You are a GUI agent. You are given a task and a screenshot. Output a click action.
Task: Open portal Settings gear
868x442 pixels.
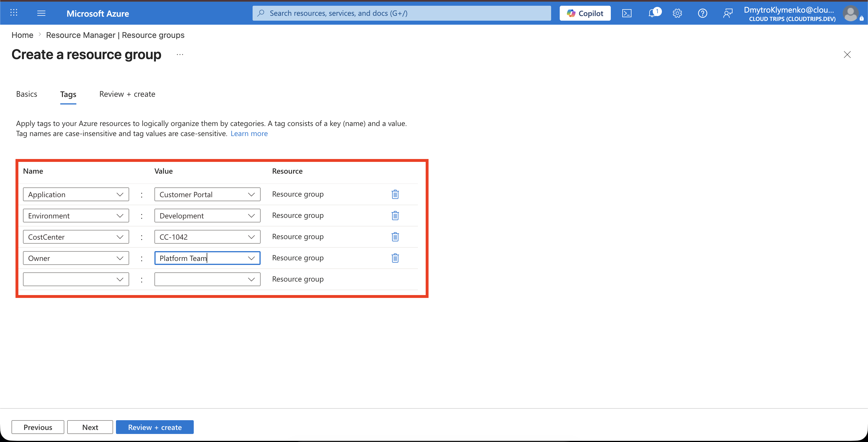click(677, 13)
